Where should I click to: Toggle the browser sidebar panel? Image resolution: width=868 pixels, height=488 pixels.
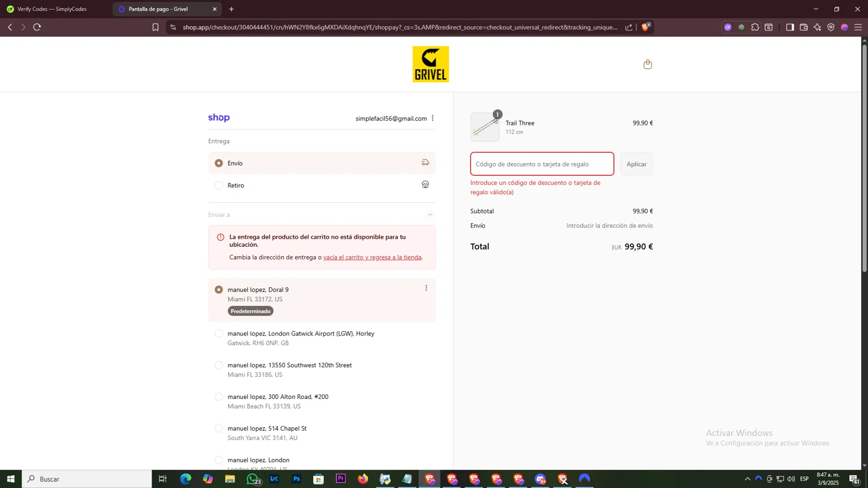790,27
